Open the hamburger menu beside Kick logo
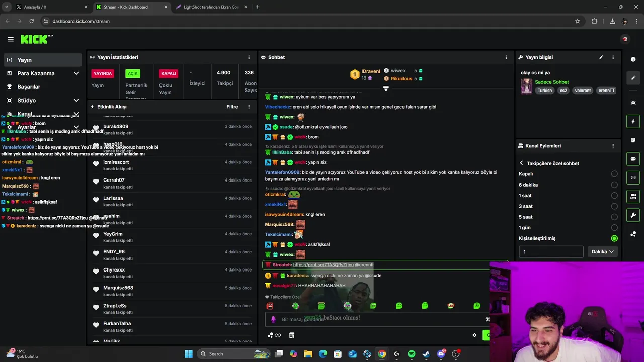Image resolution: width=644 pixels, height=362 pixels. (x=11, y=39)
